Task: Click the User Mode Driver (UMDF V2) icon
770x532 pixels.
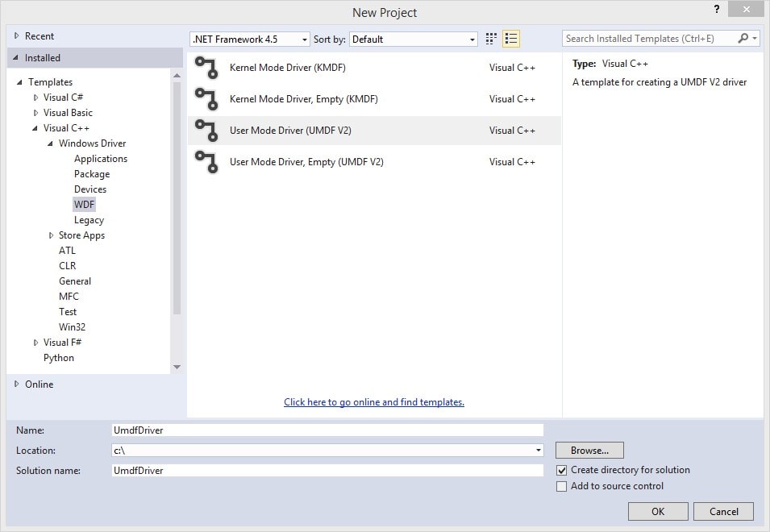Action: [206, 131]
